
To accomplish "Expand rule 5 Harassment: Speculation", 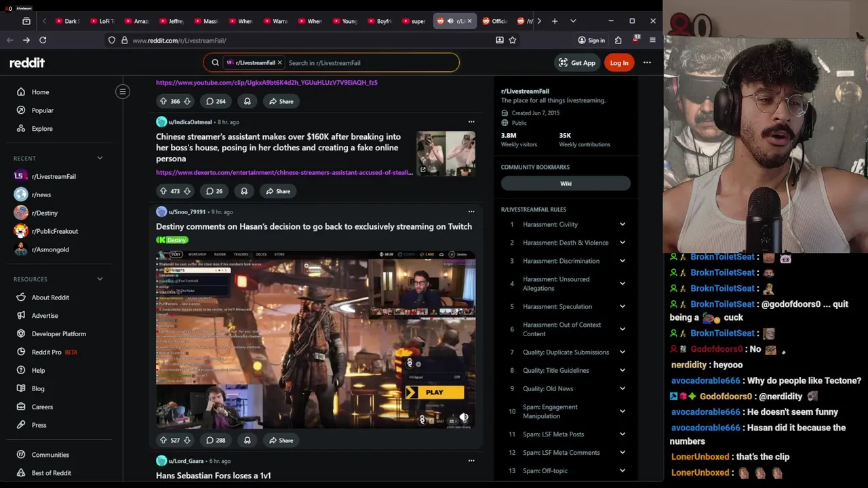I will pos(622,306).
